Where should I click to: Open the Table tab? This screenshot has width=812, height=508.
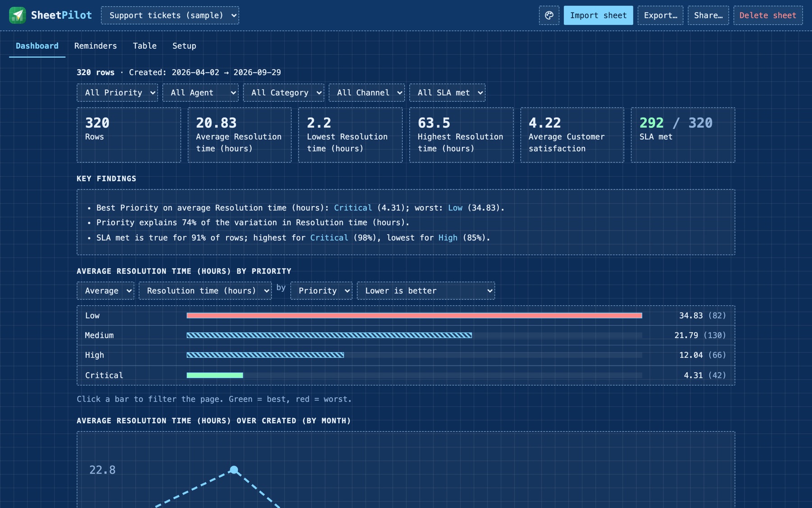pyautogui.click(x=145, y=46)
